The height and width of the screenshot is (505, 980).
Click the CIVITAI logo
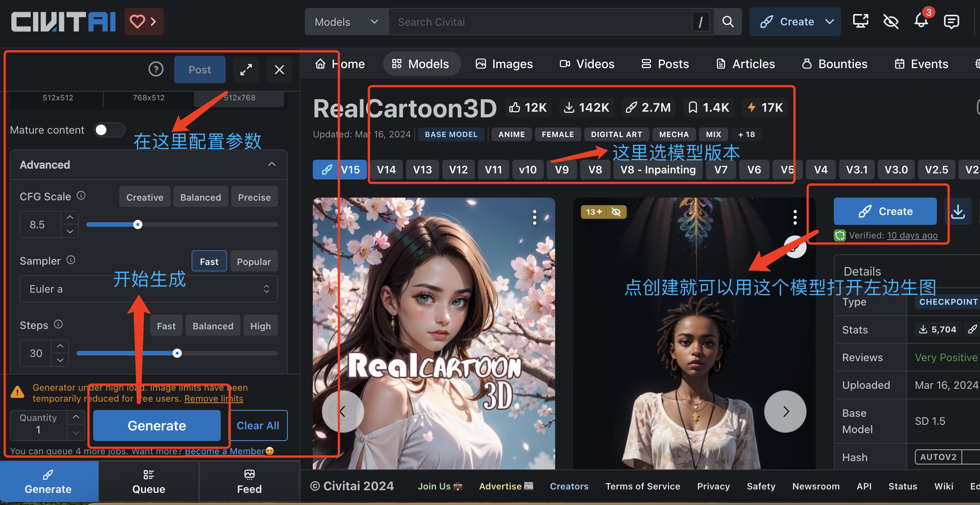click(x=63, y=22)
